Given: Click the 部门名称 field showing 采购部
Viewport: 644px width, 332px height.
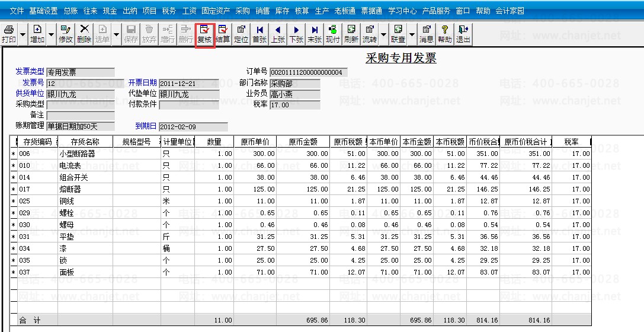Looking at the screenshot, I should (x=295, y=84).
